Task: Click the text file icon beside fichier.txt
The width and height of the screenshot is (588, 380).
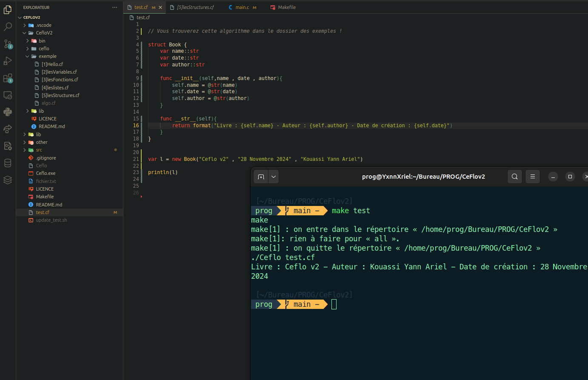Action: 31,181
